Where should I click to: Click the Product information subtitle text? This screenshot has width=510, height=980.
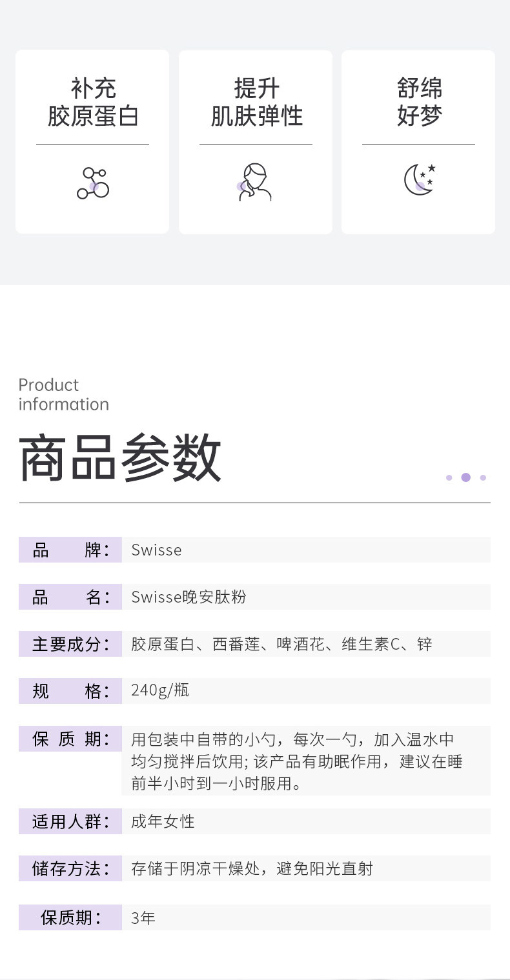tap(63, 394)
